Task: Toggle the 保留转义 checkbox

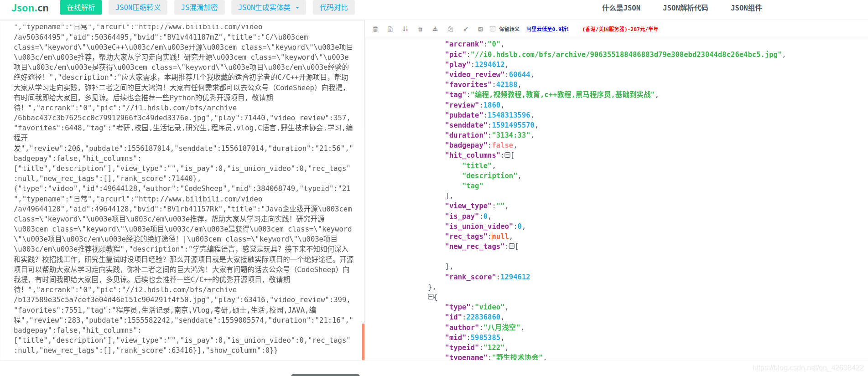Action: [493, 29]
